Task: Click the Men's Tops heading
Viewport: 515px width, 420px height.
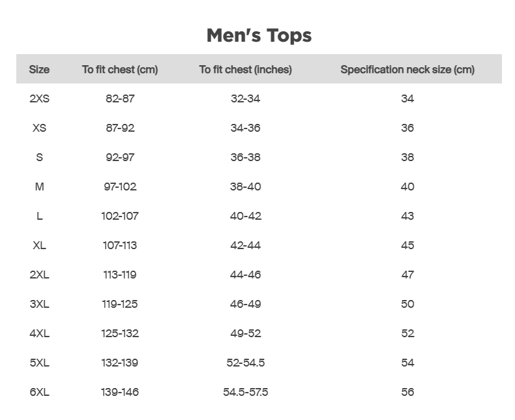Action: pos(259,35)
